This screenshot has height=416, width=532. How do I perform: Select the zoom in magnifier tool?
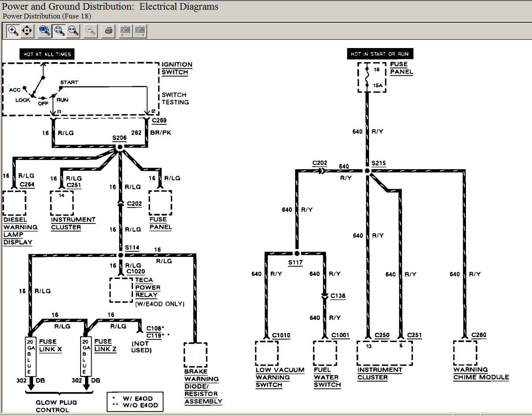[13, 31]
